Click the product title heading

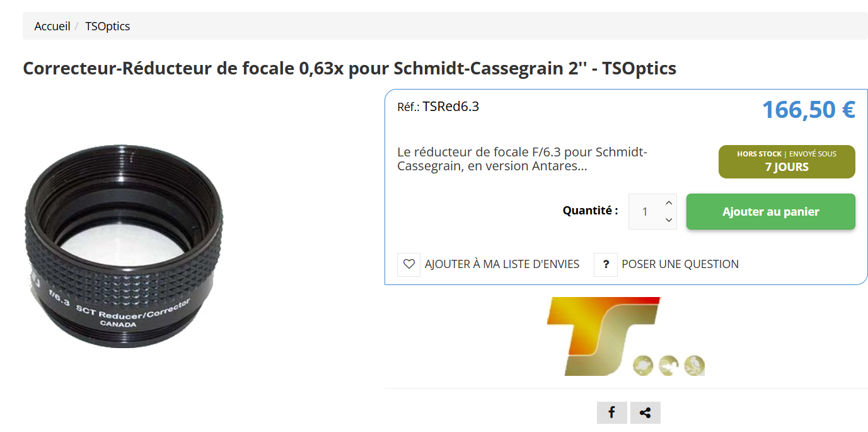coord(350,68)
